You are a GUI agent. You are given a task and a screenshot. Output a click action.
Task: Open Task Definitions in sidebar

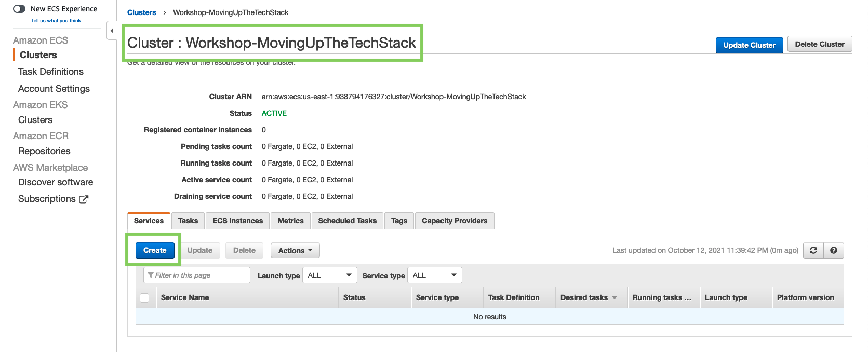pyautogui.click(x=51, y=72)
